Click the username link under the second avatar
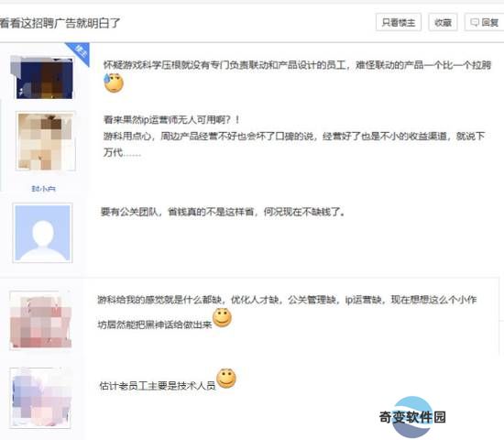The image size is (504, 440). (43, 189)
